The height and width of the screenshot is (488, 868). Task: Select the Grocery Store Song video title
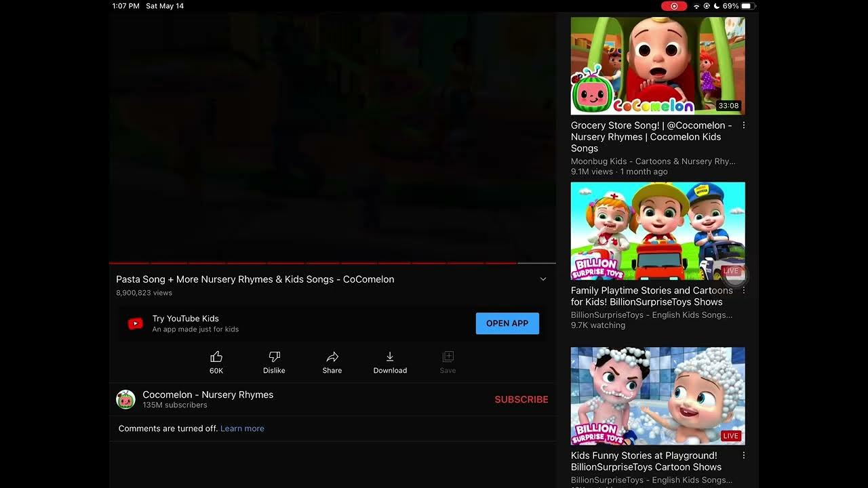tap(652, 137)
